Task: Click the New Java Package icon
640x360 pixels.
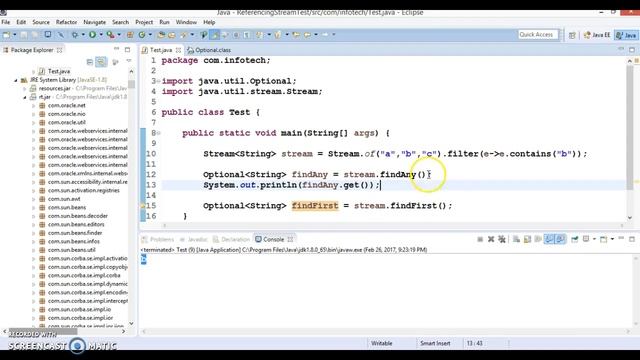Action: (130, 35)
